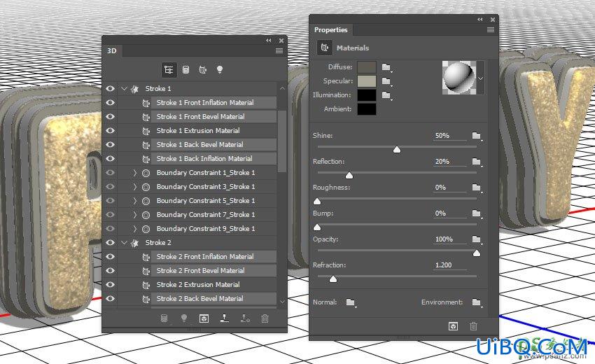Open the Specular texture folder menu
This screenshot has width=595, height=364.
point(386,81)
